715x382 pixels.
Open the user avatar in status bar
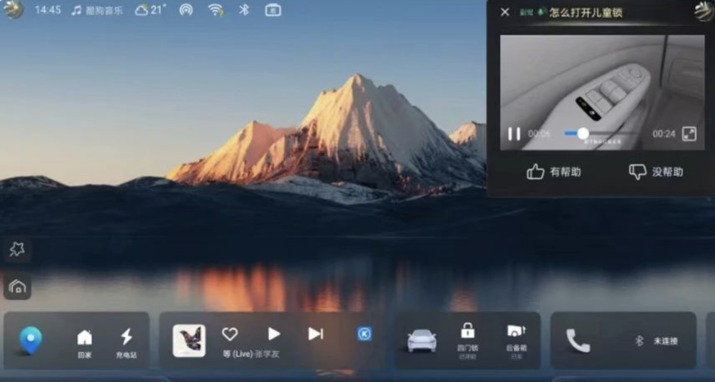[13, 10]
